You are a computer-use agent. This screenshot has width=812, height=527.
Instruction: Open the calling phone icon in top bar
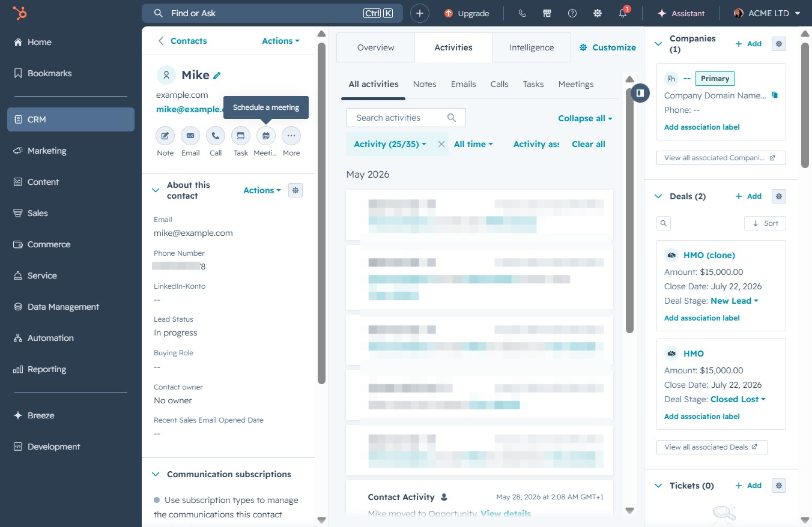[x=522, y=13]
